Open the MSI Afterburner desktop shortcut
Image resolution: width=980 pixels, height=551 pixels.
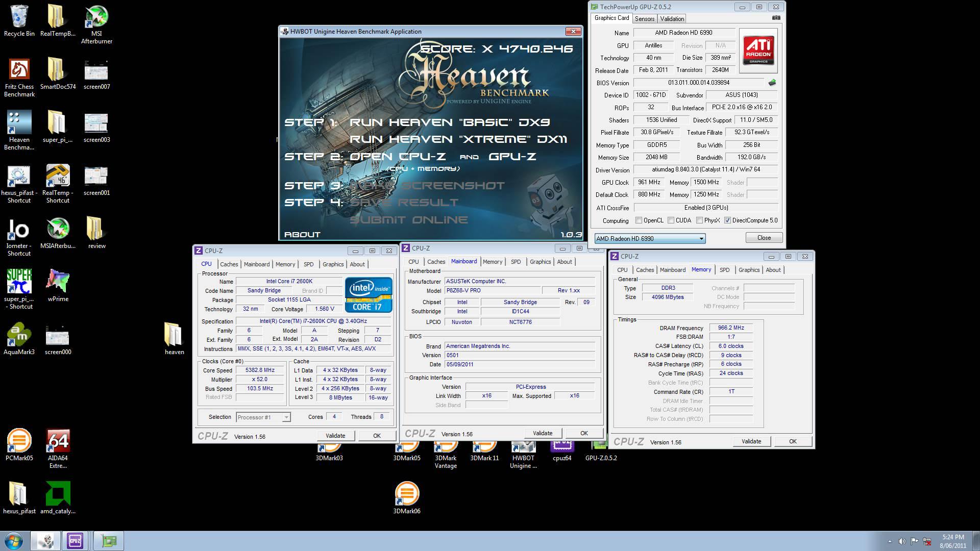96,24
